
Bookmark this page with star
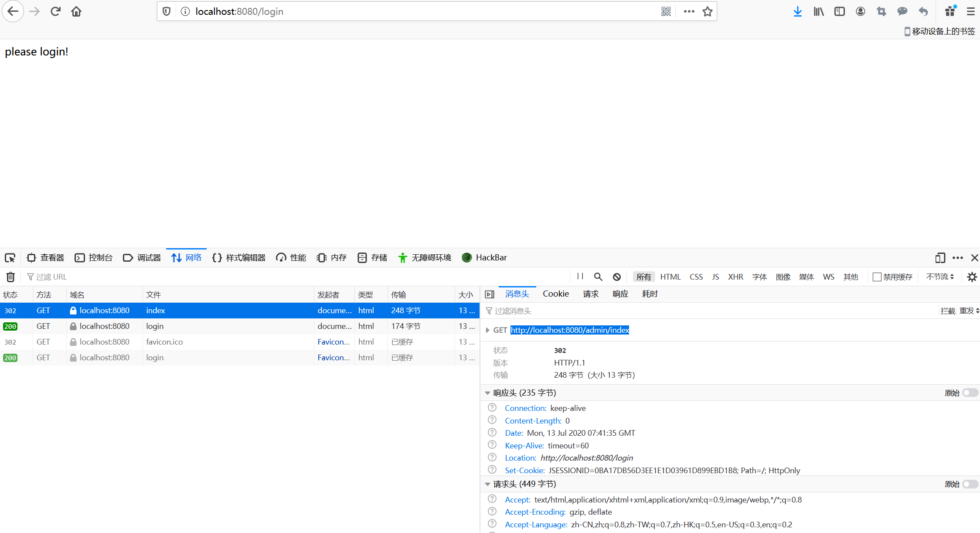tap(708, 11)
